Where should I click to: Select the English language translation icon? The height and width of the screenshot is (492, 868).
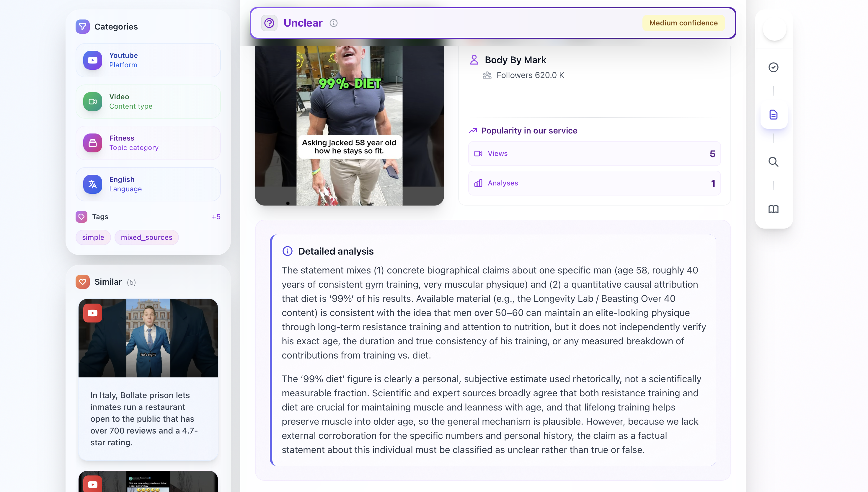[x=92, y=184]
